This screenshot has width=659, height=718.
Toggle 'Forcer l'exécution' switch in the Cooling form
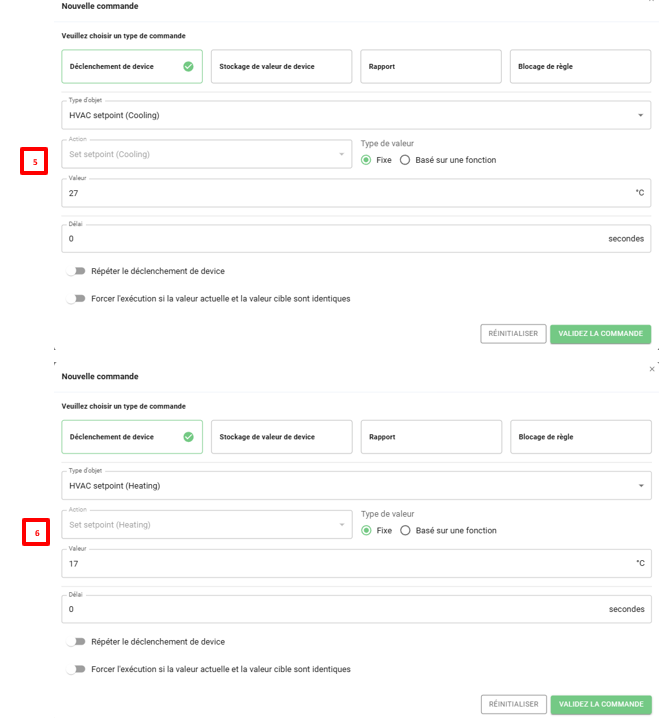click(76, 298)
